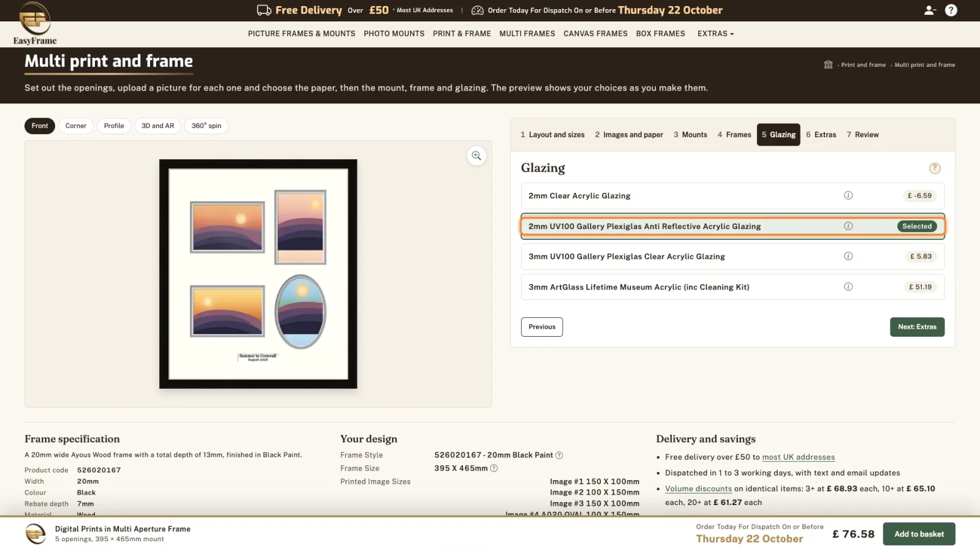Screen dimensions: 980x551
Task: Show info for 2mm UV100 Anti Reflective Glazing
Action: point(848,226)
